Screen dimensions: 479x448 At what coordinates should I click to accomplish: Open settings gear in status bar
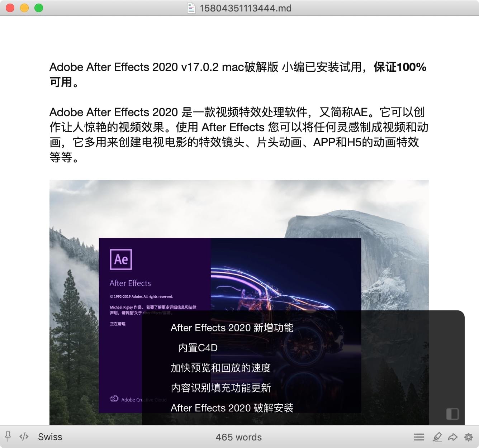pos(469,437)
